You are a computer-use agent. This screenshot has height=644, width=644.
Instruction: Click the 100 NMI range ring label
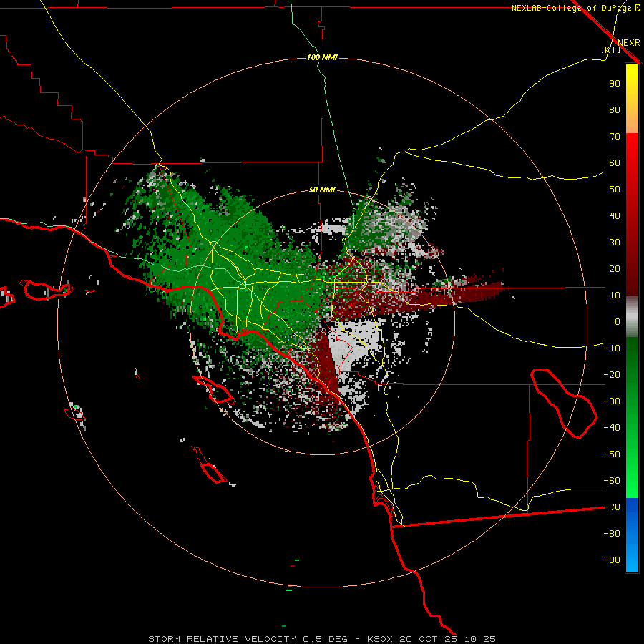(322, 57)
